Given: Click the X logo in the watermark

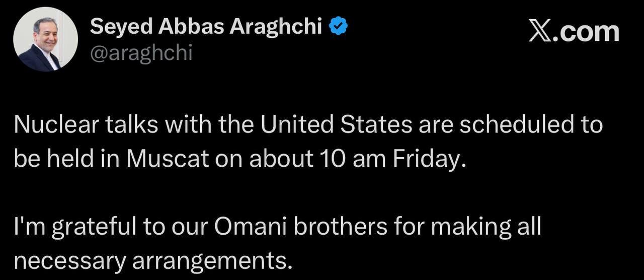Looking at the screenshot, I should [x=540, y=32].
